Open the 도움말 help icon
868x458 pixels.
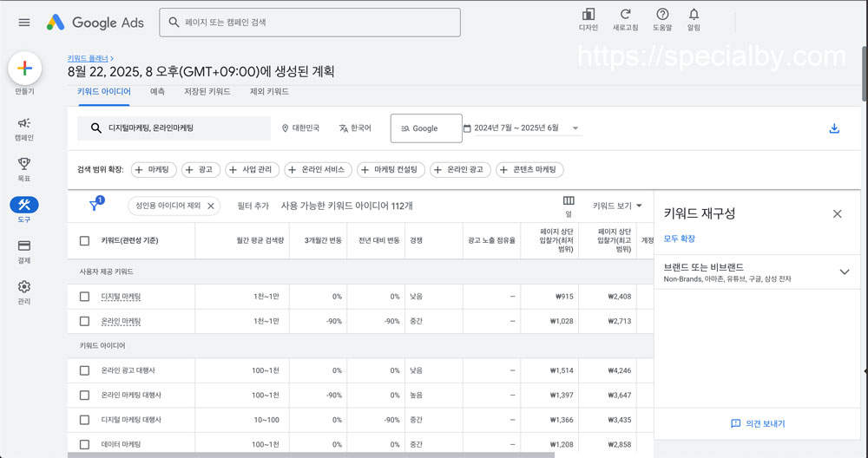pyautogui.click(x=662, y=19)
